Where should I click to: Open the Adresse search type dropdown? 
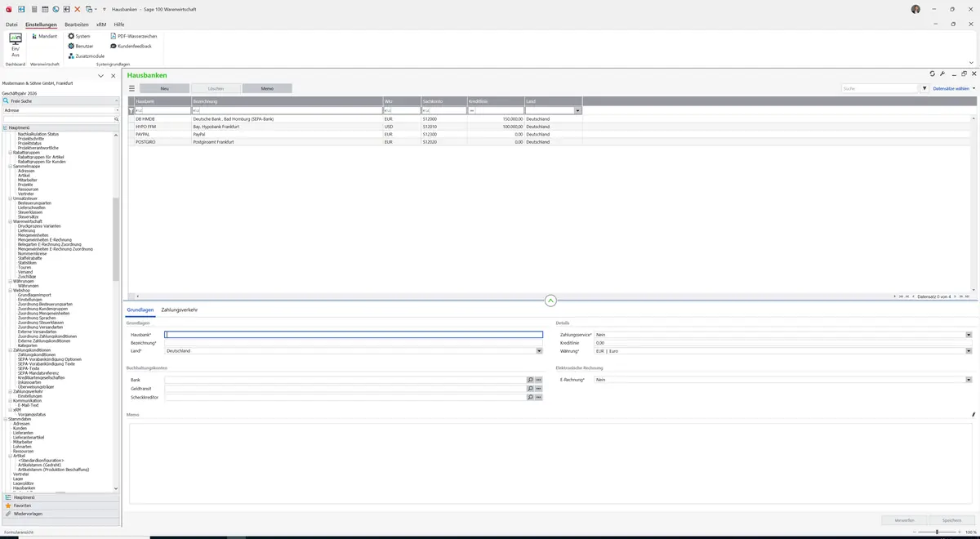point(117,110)
